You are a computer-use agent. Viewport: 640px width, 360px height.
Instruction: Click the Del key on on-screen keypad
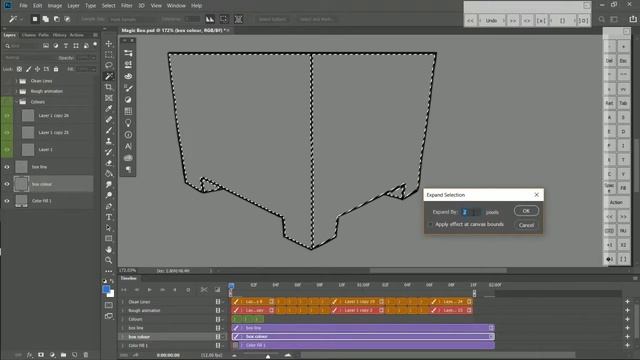coord(609,61)
